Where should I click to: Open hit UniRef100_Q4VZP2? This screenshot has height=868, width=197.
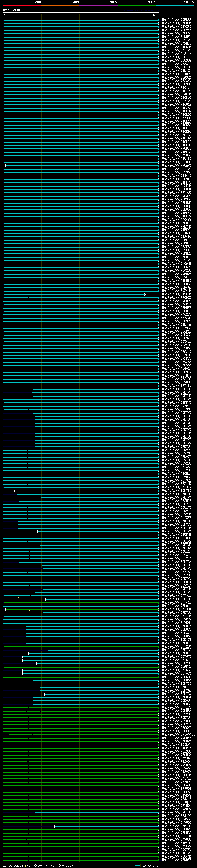tap(177, 26)
